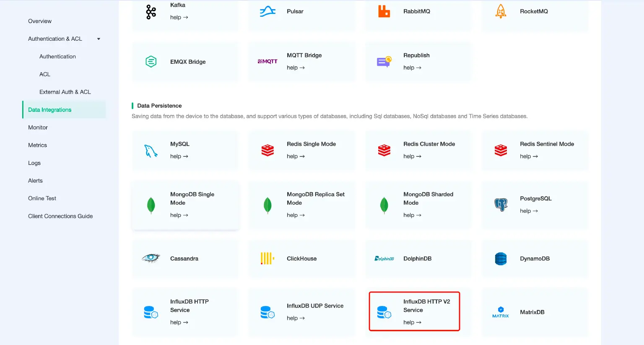
Task: Select the highlighted InfluxDB HTTP V2 Service card
Action: coord(414,311)
